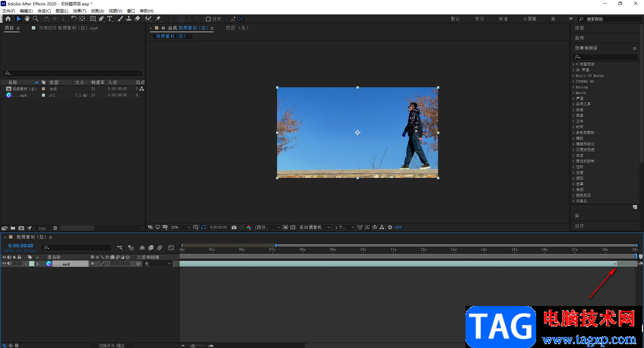Select the Clone Stamp tool
Viewport: 644px width, 348px height.
[128, 19]
